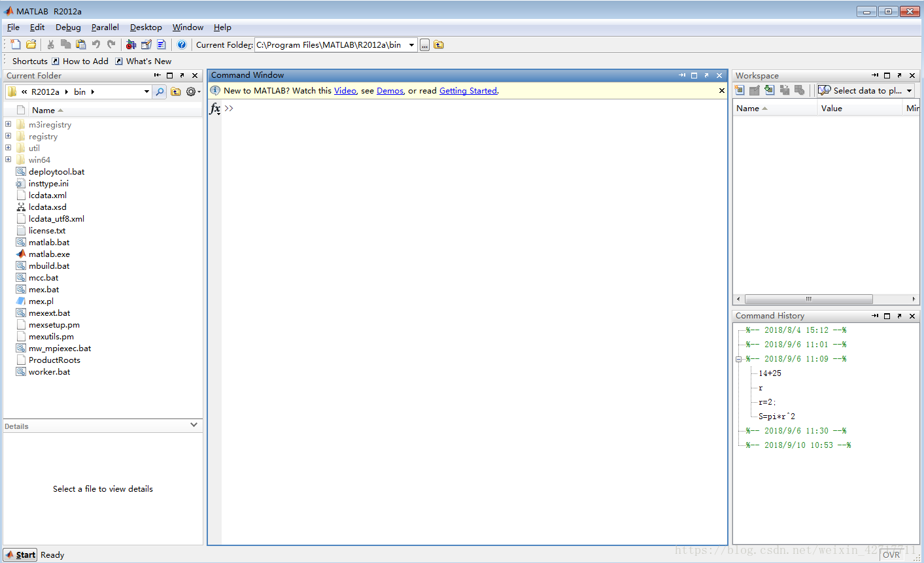
Task: Open the Window menu
Action: pyautogui.click(x=188, y=27)
